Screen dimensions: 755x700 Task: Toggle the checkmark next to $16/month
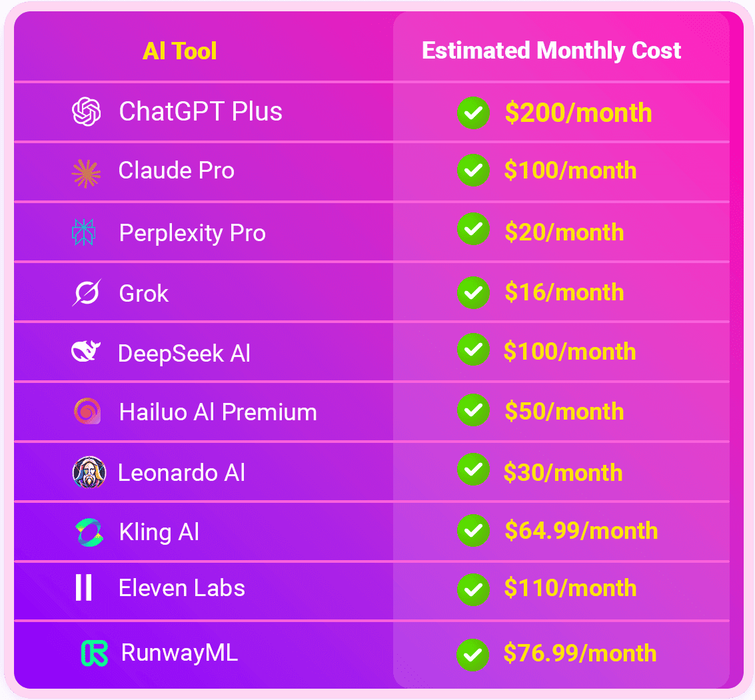coord(473,292)
